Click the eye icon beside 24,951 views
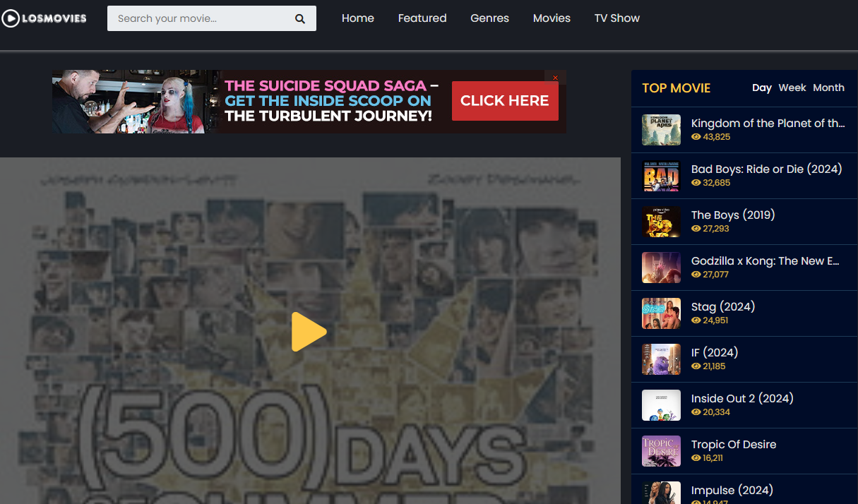 tap(696, 320)
